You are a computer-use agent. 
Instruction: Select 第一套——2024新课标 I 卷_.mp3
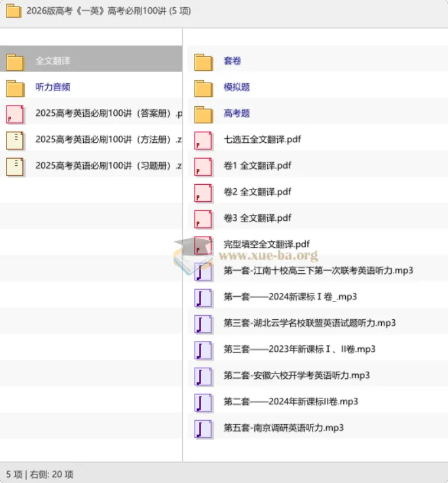(x=290, y=297)
